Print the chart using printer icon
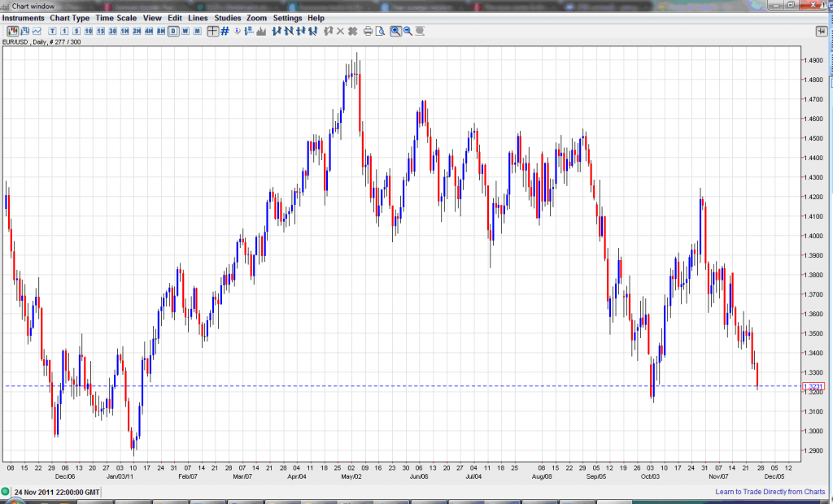This screenshot has height=504, width=833. tap(368, 32)
